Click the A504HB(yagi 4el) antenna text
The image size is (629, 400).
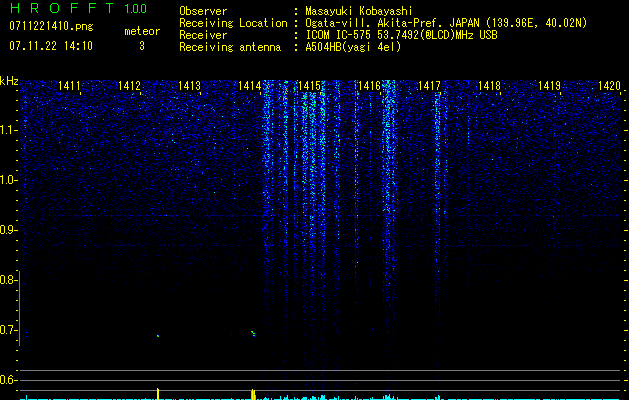(x=353, y=47)
